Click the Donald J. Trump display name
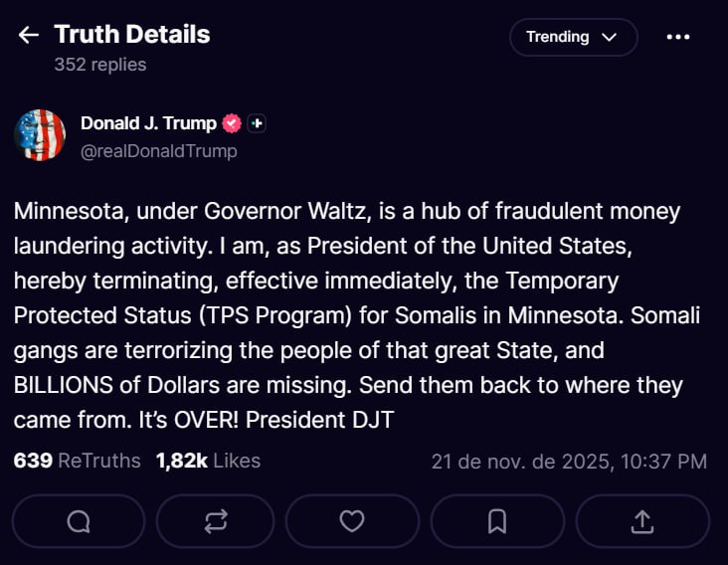This screenshot has width=728, height=565. coord(148,123)
